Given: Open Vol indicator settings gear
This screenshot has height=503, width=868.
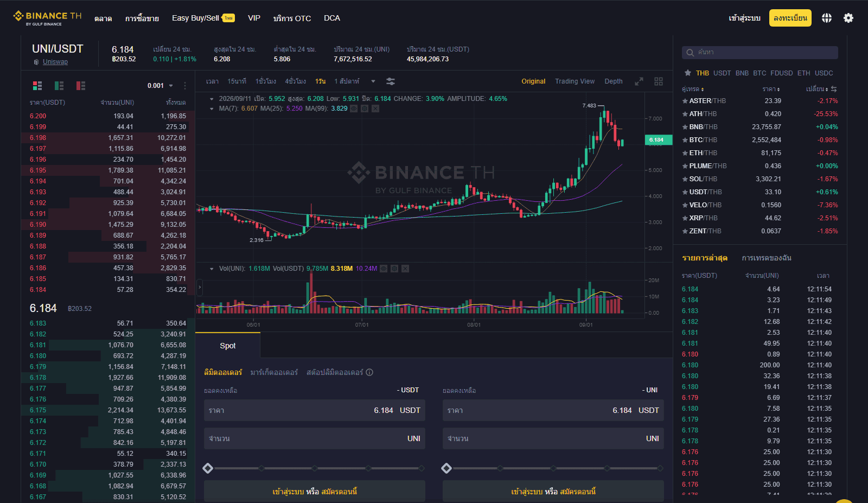Looking at the screenshot, I should pyautogui.click(x=394, y=269).
